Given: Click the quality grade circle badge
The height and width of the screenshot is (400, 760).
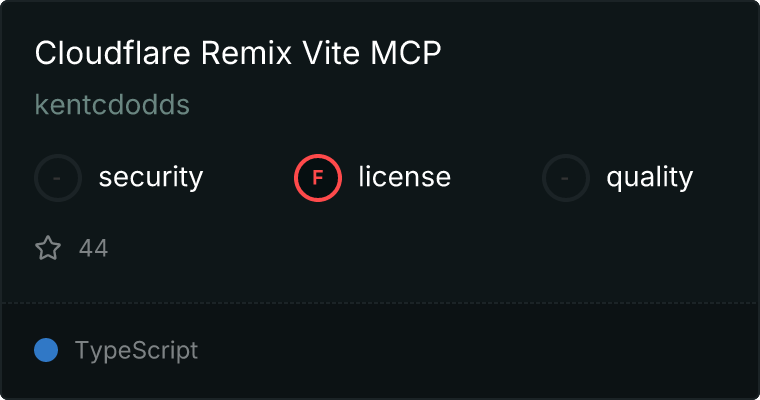Looking at the screenshot, I should pos(566,178).
